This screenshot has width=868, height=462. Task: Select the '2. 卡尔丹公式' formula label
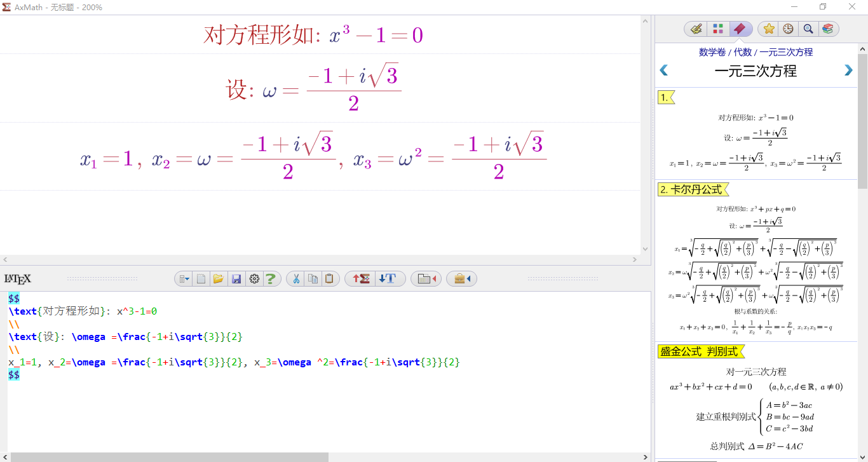point(693,189)
